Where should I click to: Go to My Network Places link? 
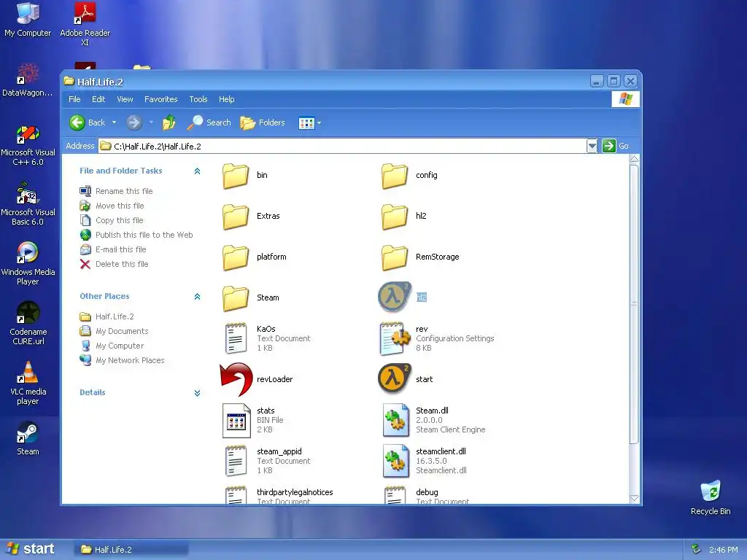[130, 361]
